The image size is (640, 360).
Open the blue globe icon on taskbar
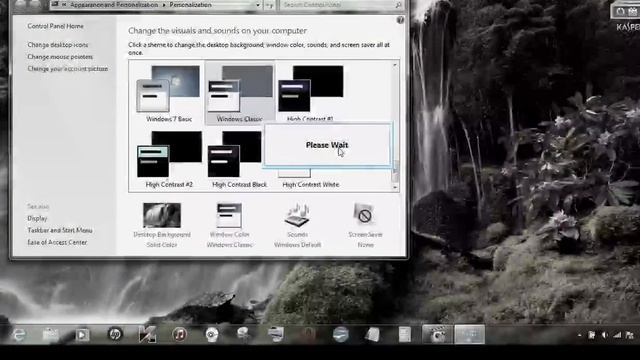point(340,335)
